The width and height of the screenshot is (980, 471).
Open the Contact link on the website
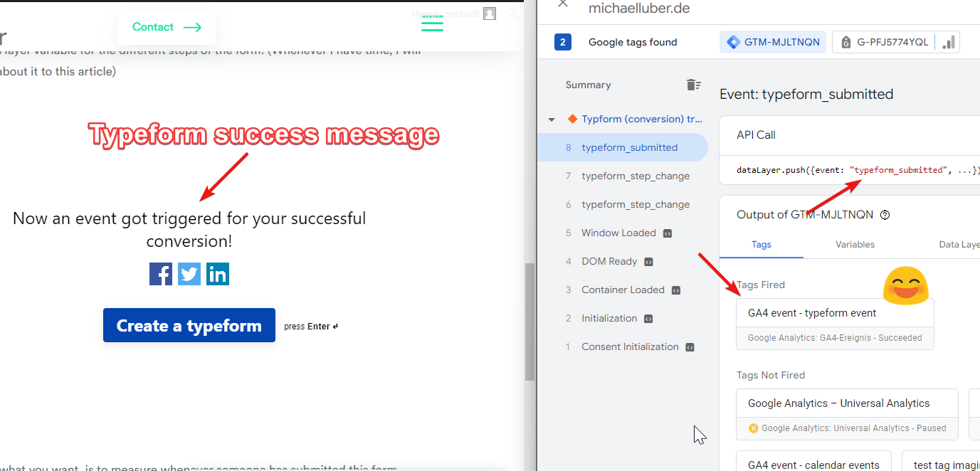[167, 27]
